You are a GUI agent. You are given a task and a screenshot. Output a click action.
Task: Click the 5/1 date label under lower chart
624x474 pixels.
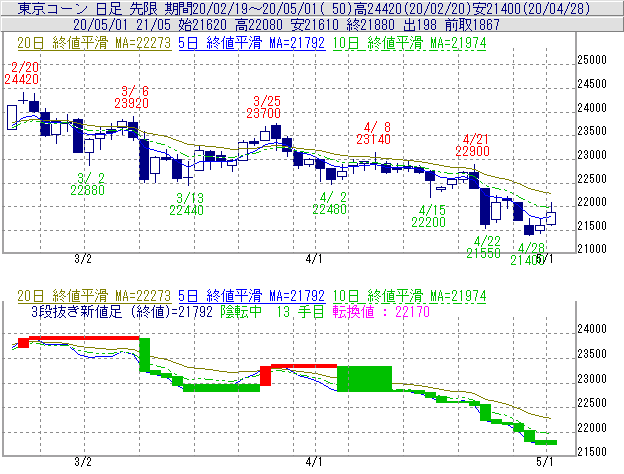point(544,462)
